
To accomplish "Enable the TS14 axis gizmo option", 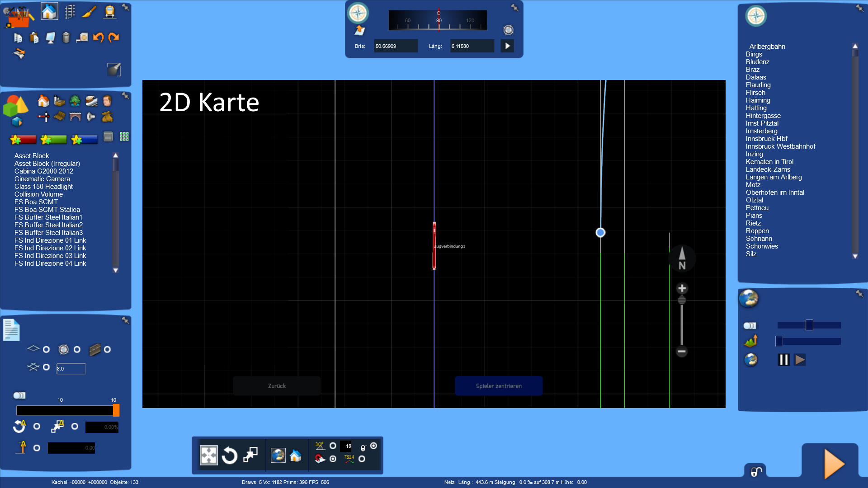I will tap(362, 459).
